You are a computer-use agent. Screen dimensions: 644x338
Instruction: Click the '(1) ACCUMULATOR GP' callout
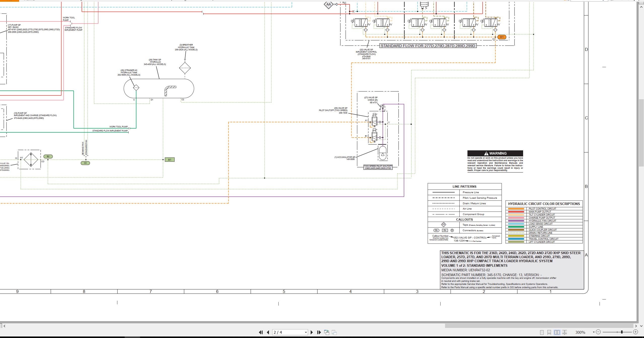[345, 158]
